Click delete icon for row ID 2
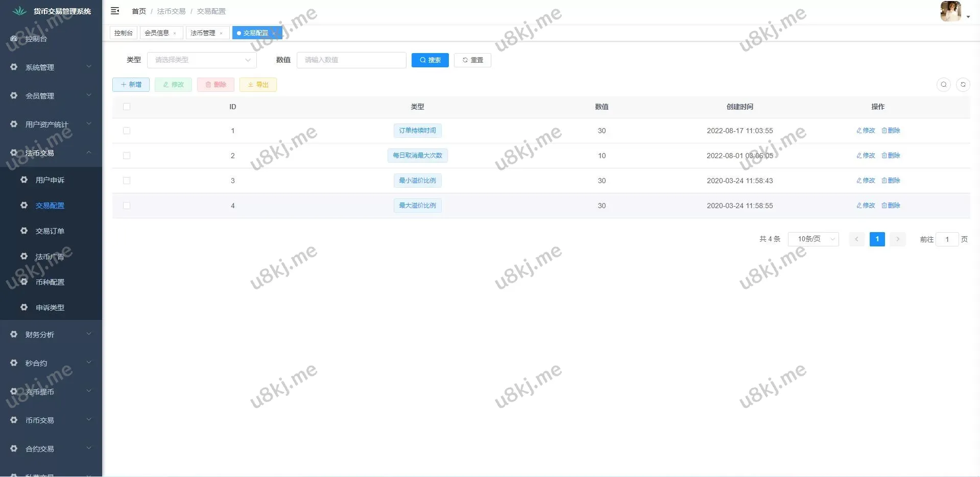The height and width of the screenshot is (477, 980). coord(891,156)
